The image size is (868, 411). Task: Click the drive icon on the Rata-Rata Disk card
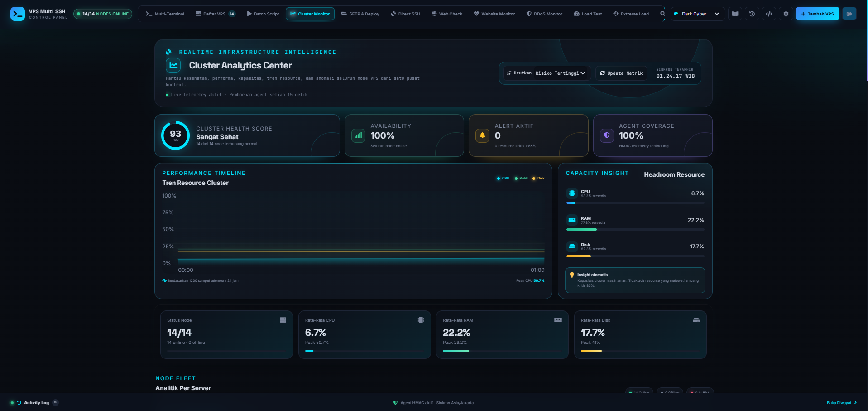tap(696, 320)
